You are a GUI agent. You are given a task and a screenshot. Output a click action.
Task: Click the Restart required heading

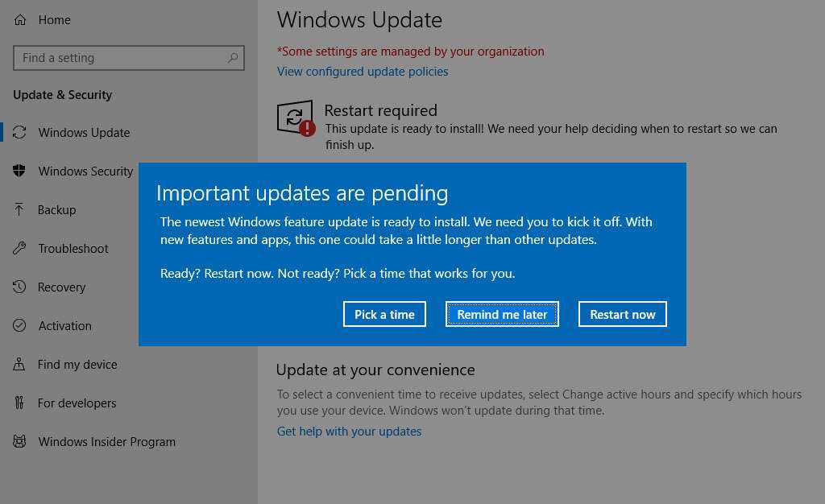(381, 110)
